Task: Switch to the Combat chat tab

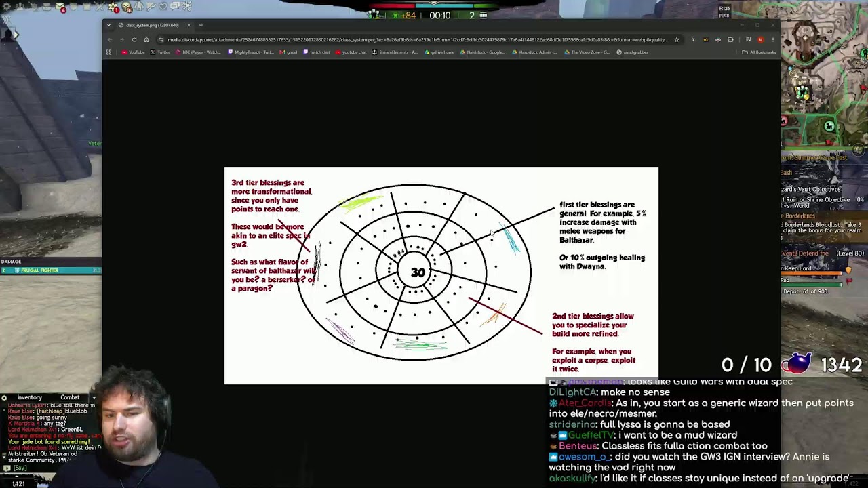Action: click(x=70, y=397)
